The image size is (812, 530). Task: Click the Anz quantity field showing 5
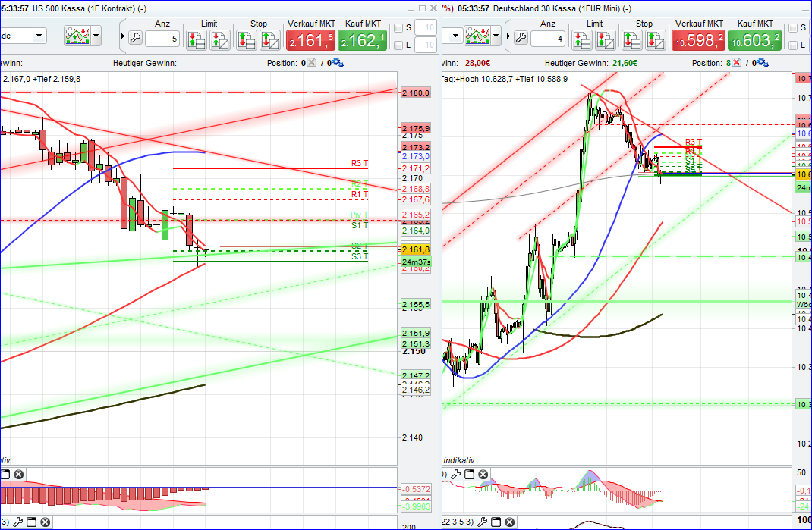(162, 39)
